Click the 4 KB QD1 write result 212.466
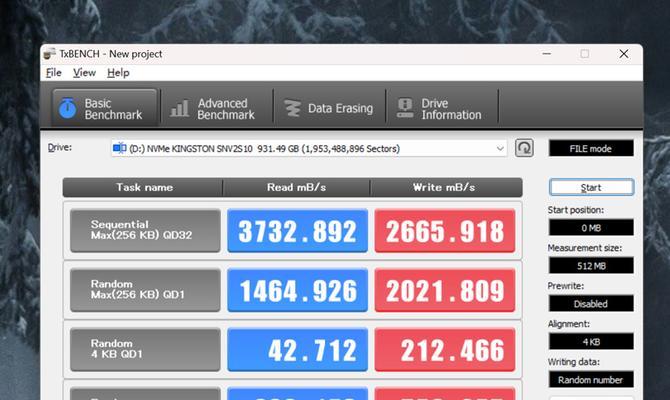 click(x=445, y=350)
